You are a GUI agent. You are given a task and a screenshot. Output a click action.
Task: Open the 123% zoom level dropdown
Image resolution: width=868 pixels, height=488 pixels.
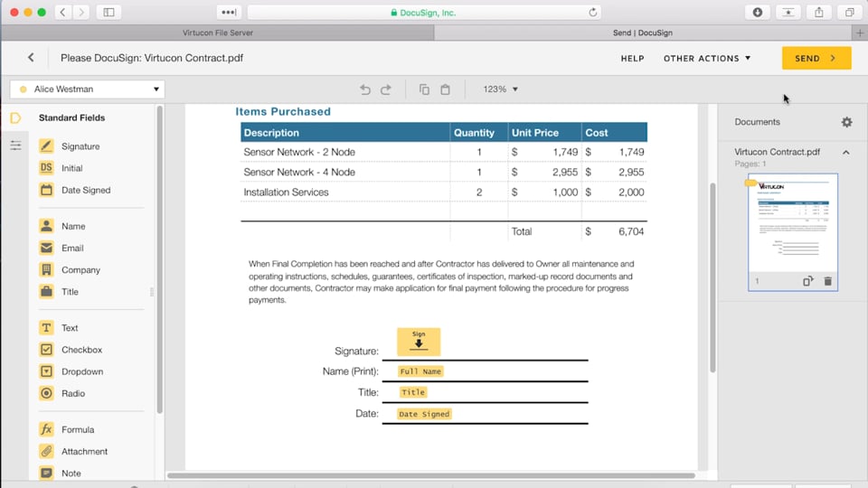click(x=500, y=89)
